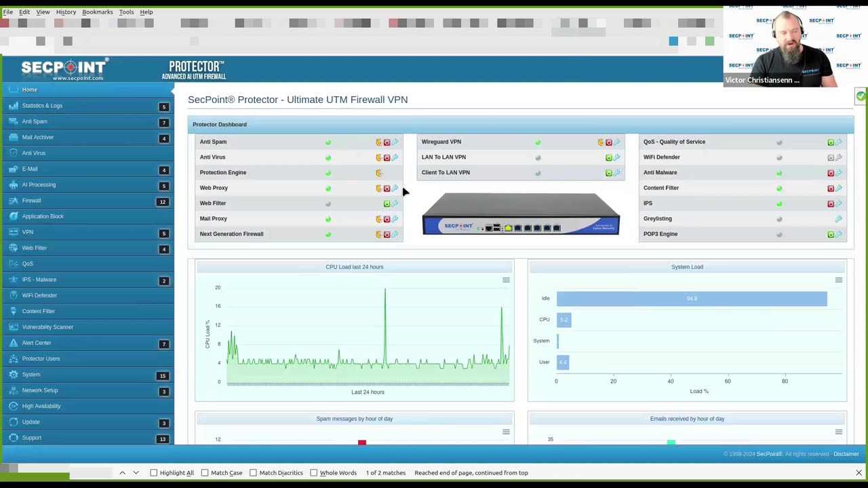Expand VPN submenu badge 5
Image resolution: width=868 pixels, height=488 pixels.
[x=163, y=233]
